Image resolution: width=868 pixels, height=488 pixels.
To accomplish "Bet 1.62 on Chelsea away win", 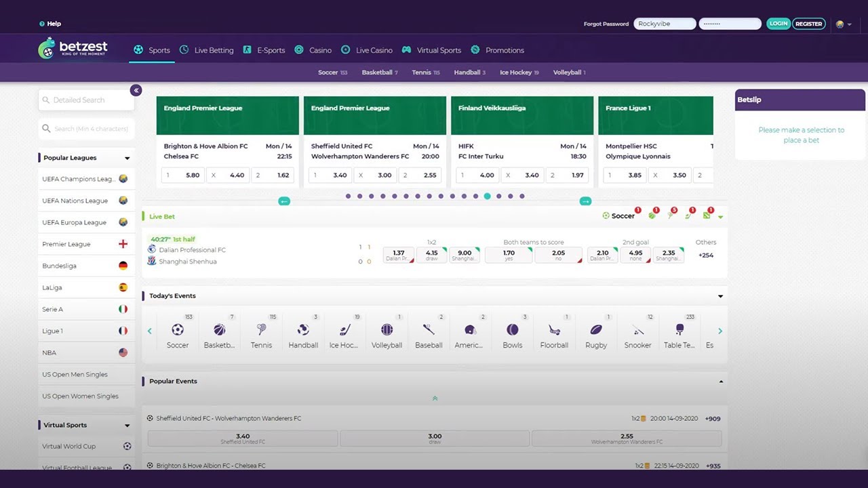I will tap(274, 175).
